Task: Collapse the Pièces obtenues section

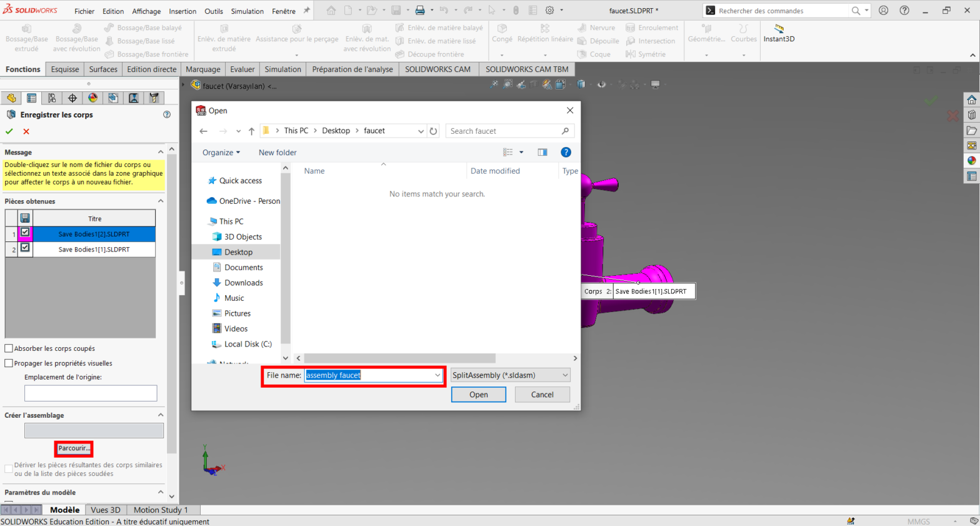Action: (x=161, y=201)
